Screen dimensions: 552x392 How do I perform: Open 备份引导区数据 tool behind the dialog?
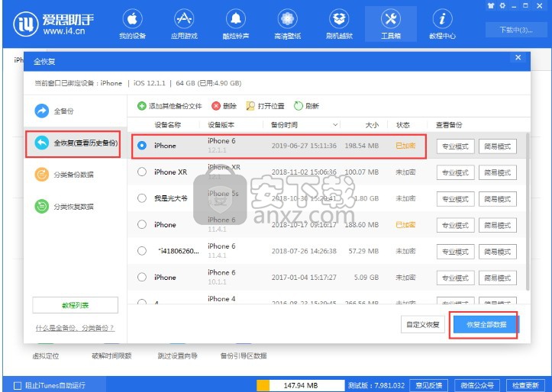244,356
